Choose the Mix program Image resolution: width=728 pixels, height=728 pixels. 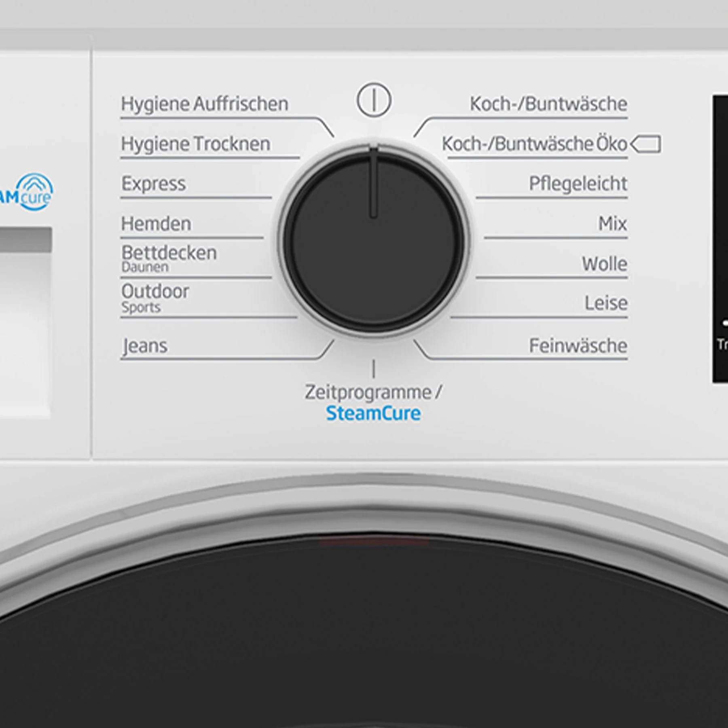click(612, 224)
